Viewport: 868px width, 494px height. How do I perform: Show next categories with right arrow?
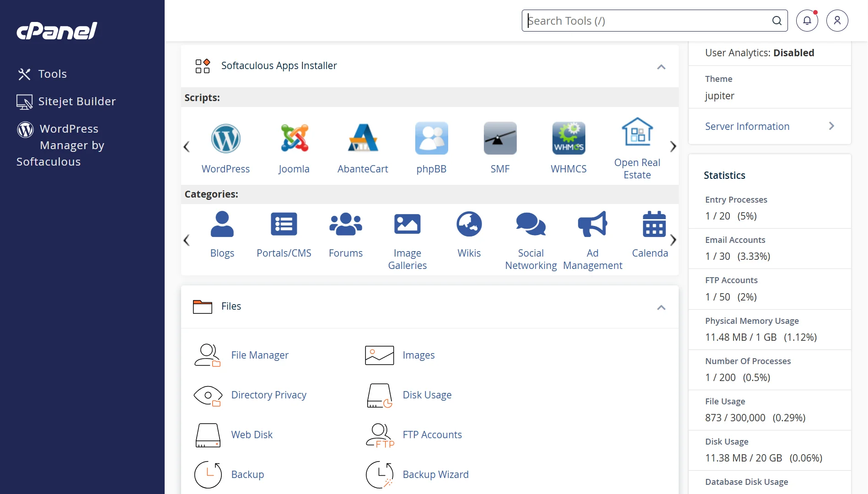(x=673, y=240)
